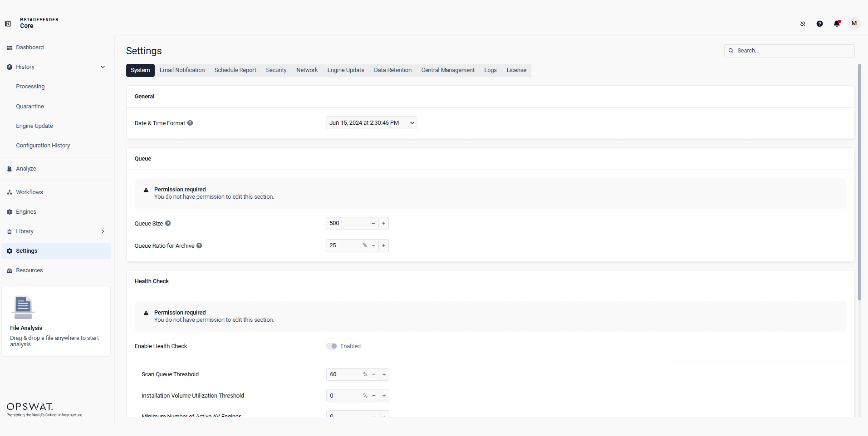
Task: Open the help question mark icon in header
Action: pyautogui.click(x=820, y=24)
